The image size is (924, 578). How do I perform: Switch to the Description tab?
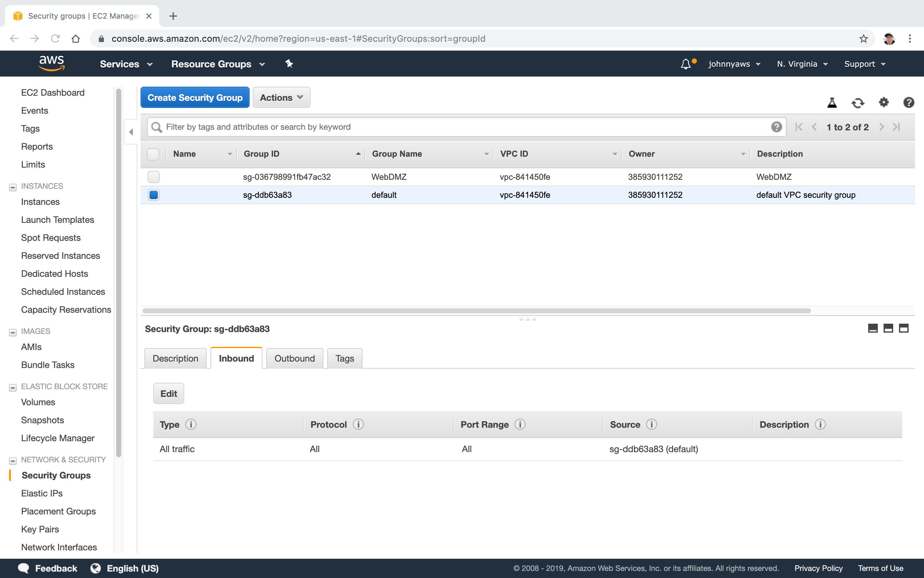click(175, 358)
